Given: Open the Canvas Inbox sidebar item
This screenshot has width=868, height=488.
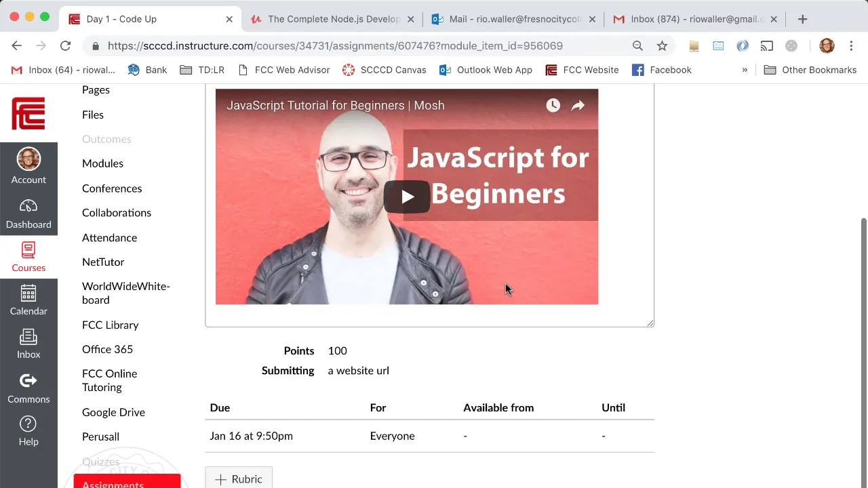Looking at the screenshot, I should pyautogui.click(x=28, y=344).
